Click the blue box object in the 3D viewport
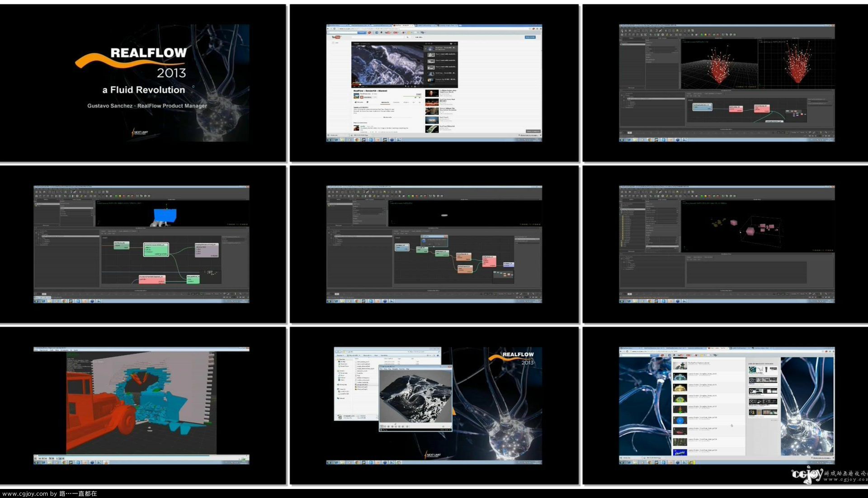The image size is (868, 498). [x=165, y=216]
